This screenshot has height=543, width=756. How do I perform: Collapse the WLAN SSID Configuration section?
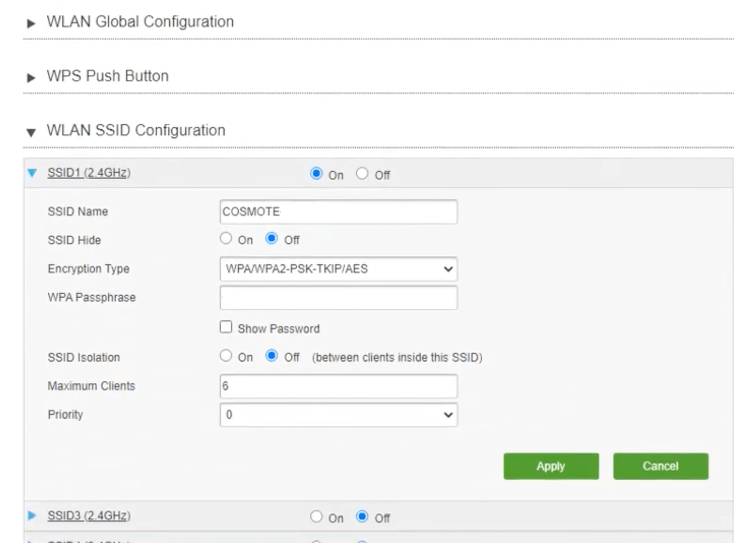(31, 133)
